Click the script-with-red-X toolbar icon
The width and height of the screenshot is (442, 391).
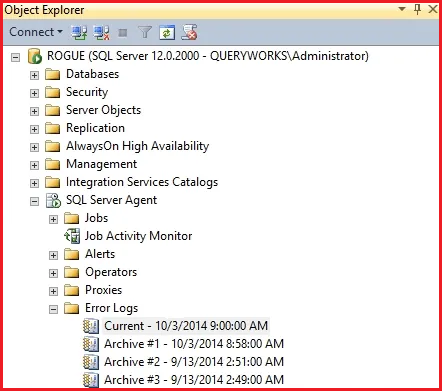[x=189, y=32]
